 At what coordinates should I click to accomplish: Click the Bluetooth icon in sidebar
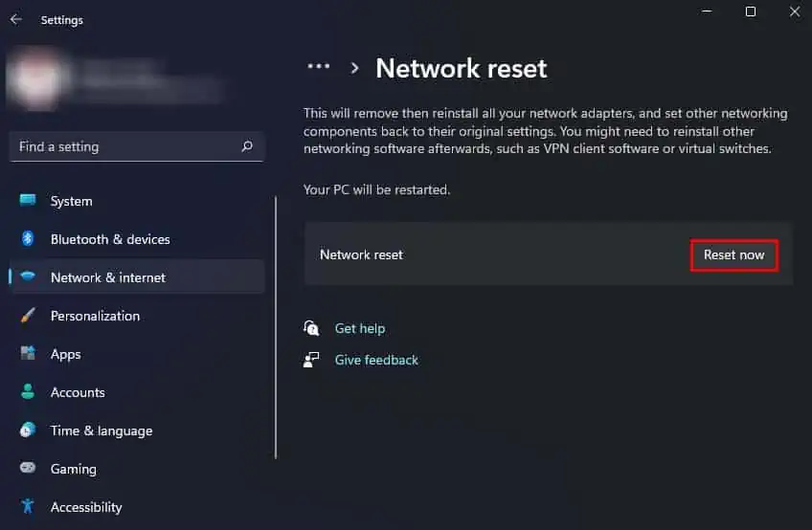(29, 239)
